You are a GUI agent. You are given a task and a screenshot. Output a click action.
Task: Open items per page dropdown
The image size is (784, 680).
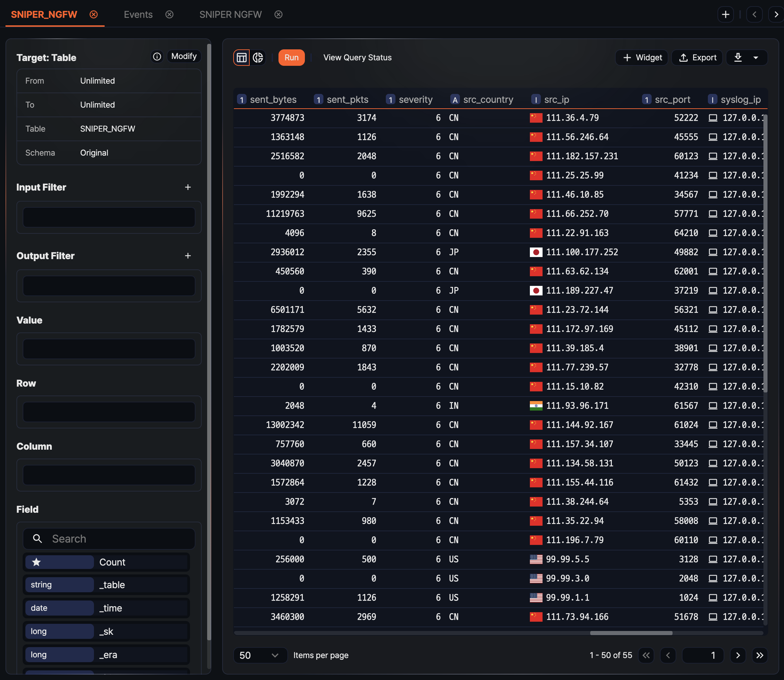coord(260,655)
